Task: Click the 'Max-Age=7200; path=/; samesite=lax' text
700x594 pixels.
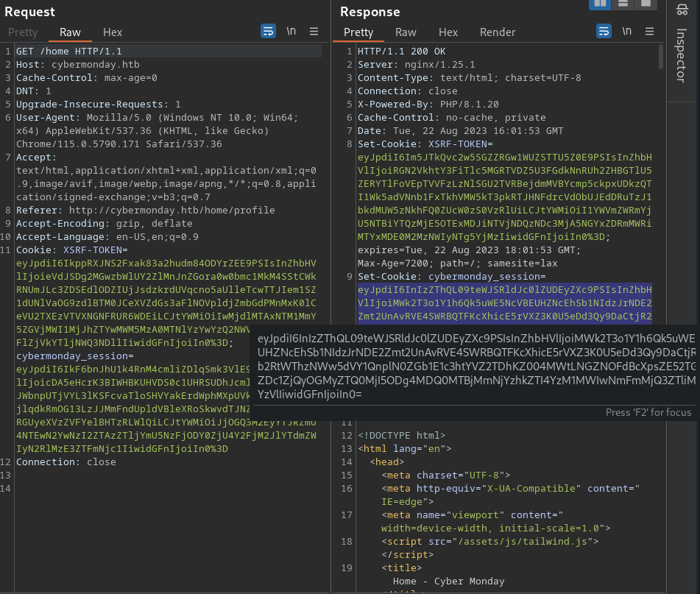Action: pos(458,264)
